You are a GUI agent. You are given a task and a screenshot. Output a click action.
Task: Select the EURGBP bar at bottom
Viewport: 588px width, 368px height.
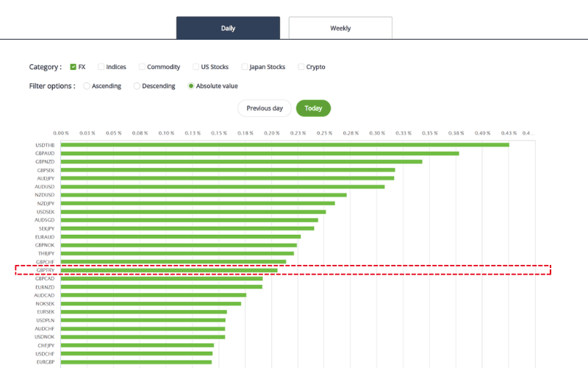tap(136, 362)
